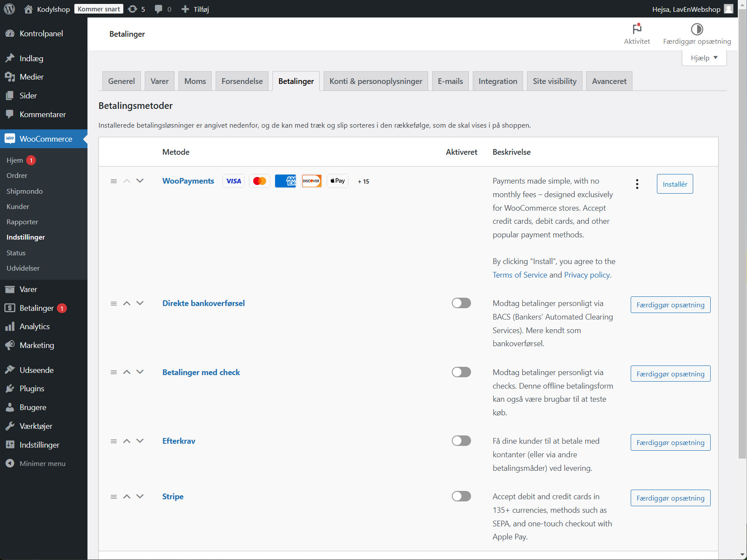
Task: Click the Aktivitet flag icon
Action: click(x=637, y=29)
